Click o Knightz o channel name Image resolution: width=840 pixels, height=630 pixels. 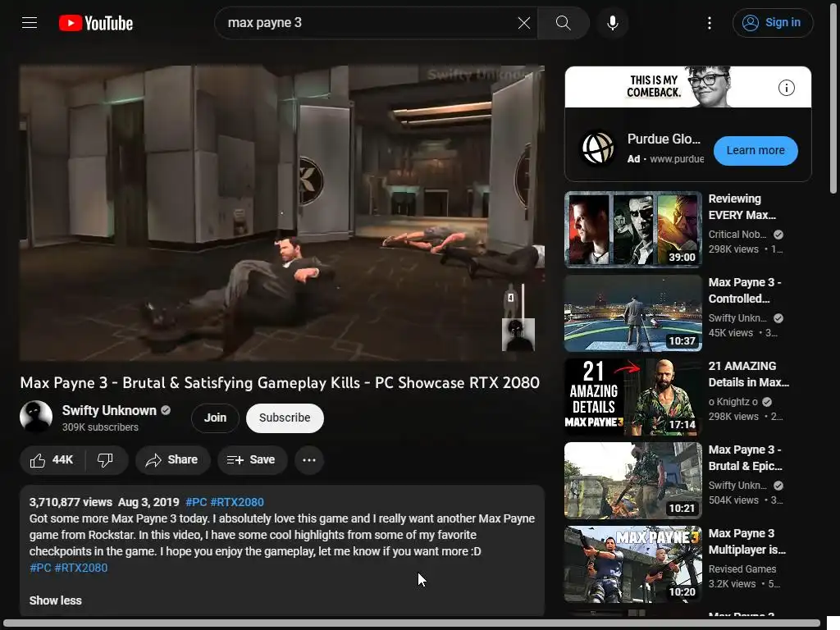(733, 401)
